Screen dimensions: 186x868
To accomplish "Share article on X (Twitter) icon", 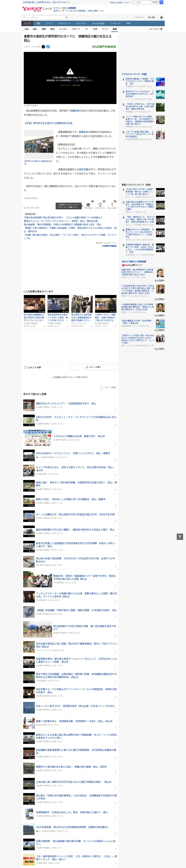I will pyautogui.click(x=43, y=47).
